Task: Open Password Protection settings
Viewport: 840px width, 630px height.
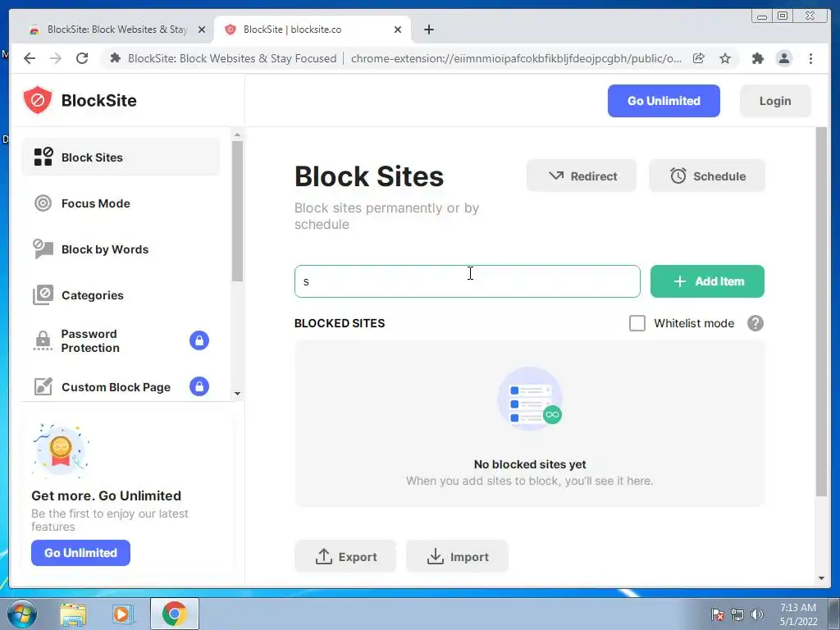Action: tap(121, 340)
